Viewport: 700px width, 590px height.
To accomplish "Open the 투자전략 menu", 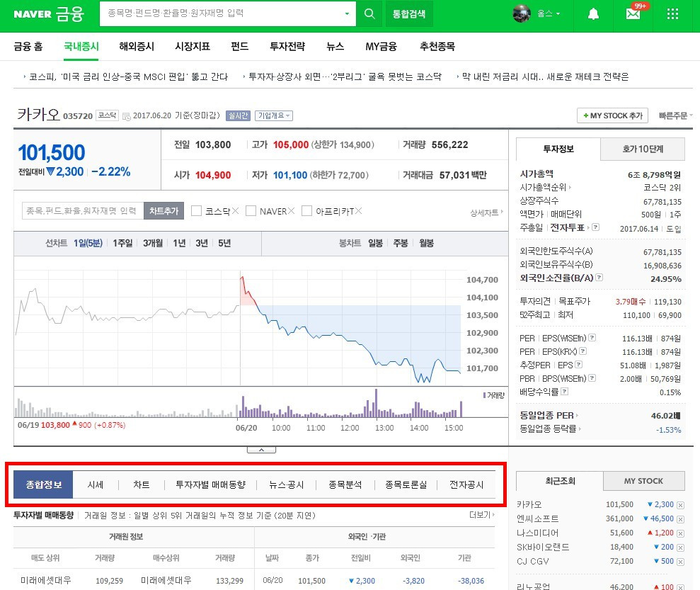I will click(x=287, y=47).
